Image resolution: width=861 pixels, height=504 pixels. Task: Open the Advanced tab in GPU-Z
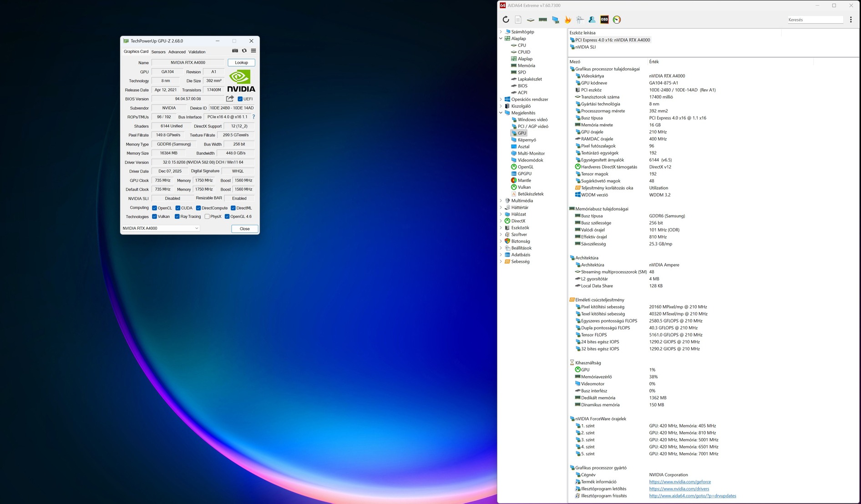(177, 52)
